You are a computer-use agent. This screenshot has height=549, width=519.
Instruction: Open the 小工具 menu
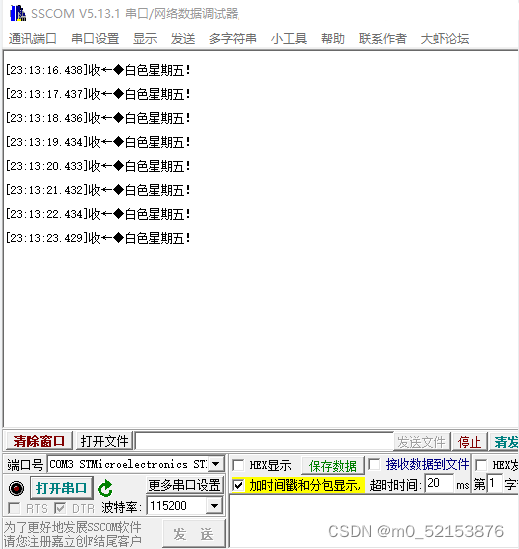(x=289, y=39)
